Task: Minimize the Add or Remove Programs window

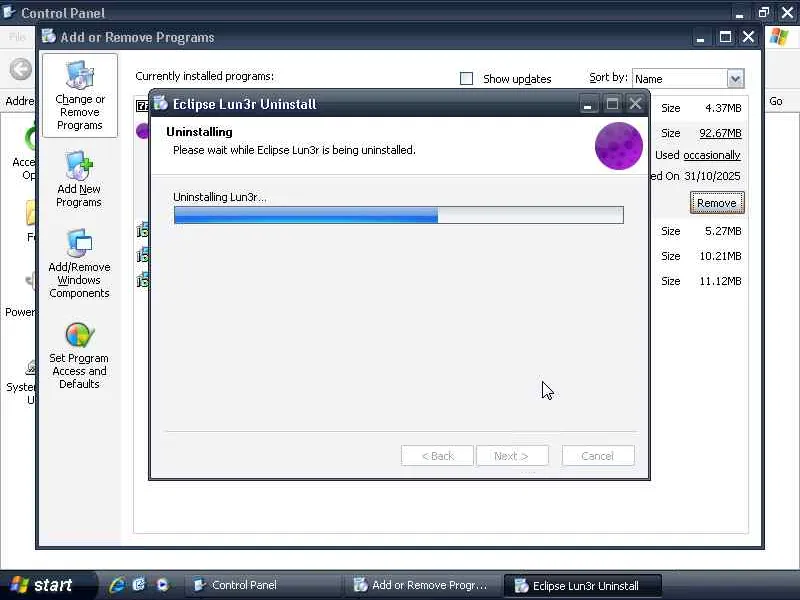Action: click(x=701, y=37)
